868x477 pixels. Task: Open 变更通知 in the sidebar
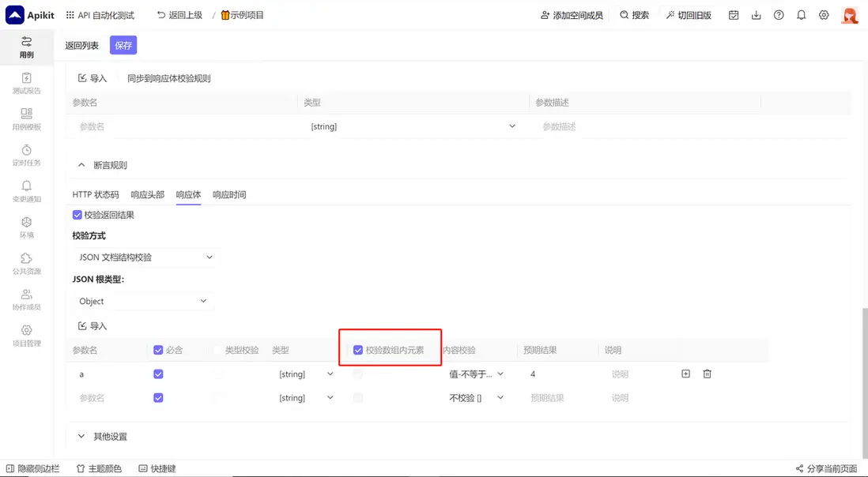pyautogui.click(x=27, y=192)
